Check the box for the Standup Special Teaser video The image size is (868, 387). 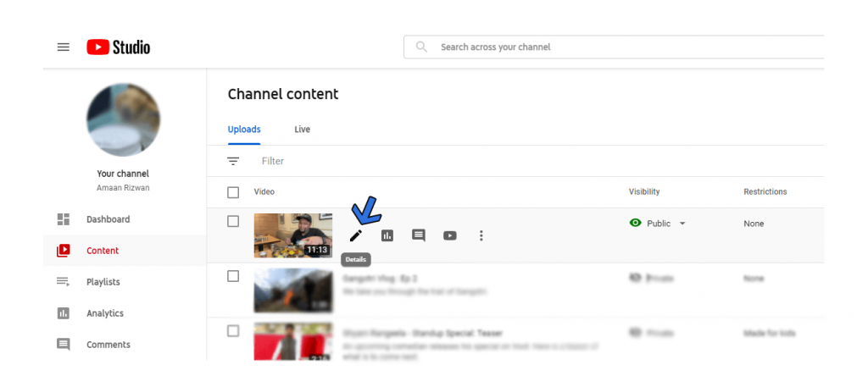(234, 331)
